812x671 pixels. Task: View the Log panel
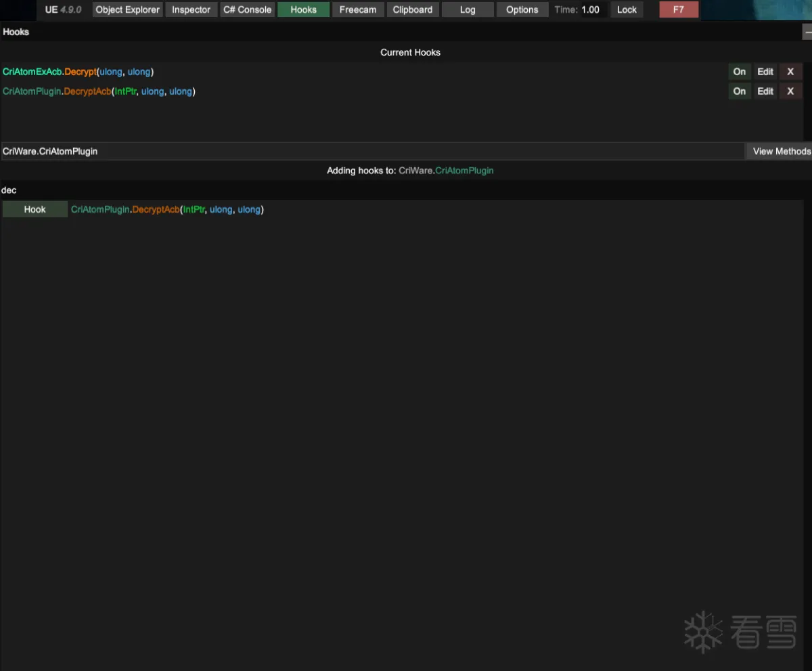(x=467, y=9)
